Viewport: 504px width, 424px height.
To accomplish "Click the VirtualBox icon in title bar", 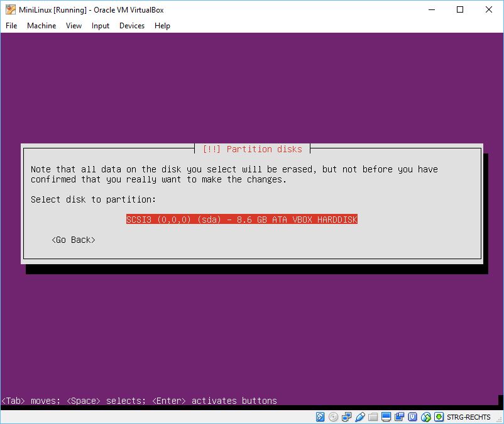I will (x=11, y=9).
